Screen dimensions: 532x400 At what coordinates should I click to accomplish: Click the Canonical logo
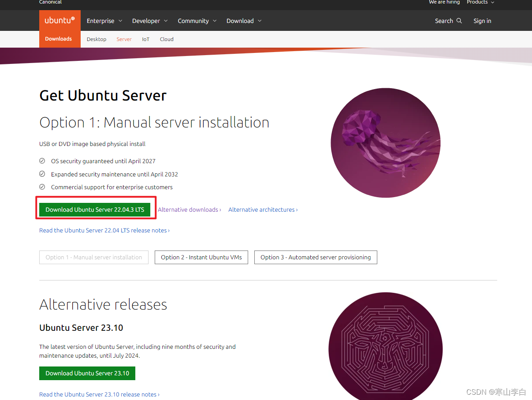pyautogui.click(x=50, y=2)
